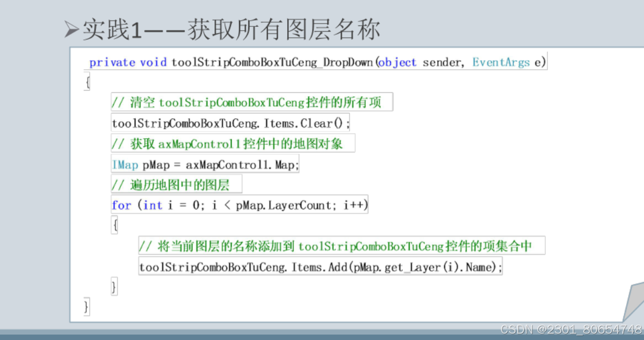The width and height of the screenshot is (644, 340).
Task: Click the for loop line with pMap.LayerCount
Action: (239, 205)
